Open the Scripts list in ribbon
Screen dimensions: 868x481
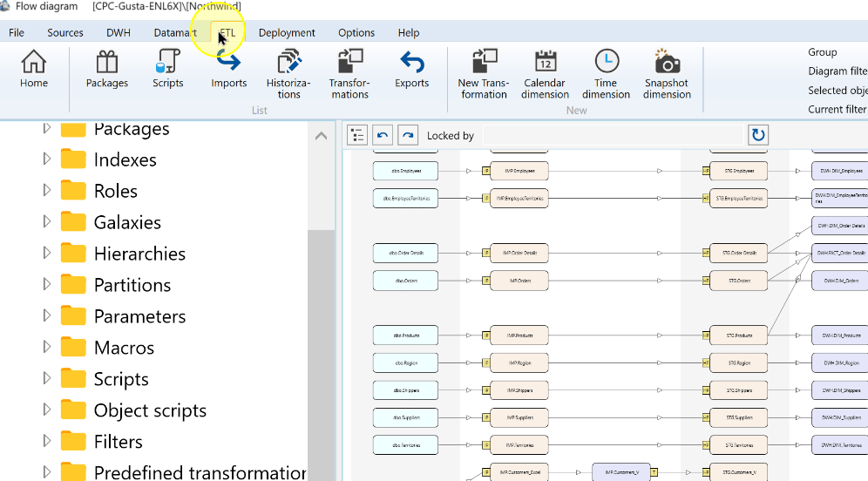pos(167,69)
